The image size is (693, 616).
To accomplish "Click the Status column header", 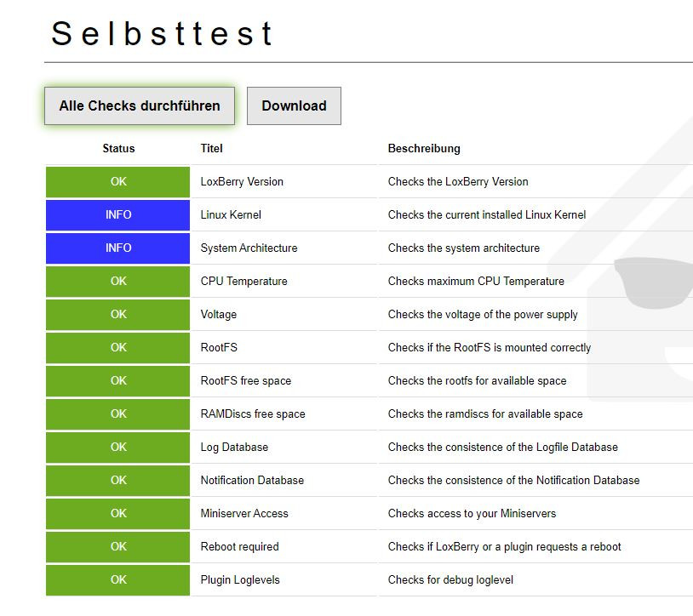I will click(118, 149).
